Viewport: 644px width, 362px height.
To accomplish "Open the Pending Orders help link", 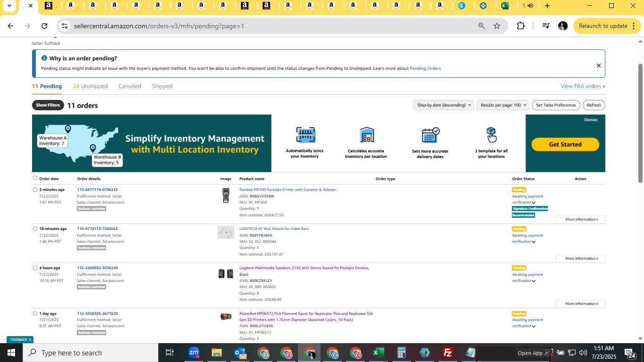I will point(425,68).
